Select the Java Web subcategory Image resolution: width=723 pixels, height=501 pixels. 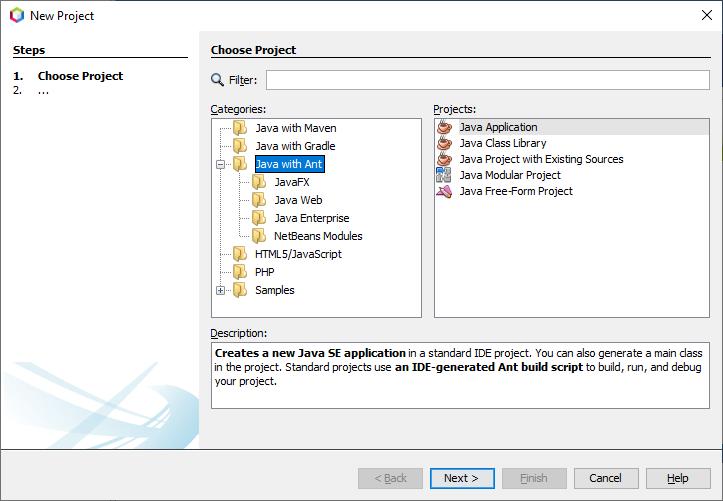pyautogui.click(x=298, y=200)
